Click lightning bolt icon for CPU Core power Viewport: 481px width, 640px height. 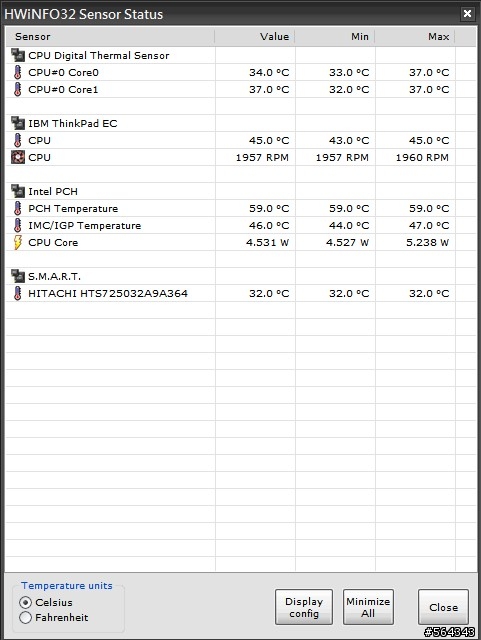click(18, 242)
